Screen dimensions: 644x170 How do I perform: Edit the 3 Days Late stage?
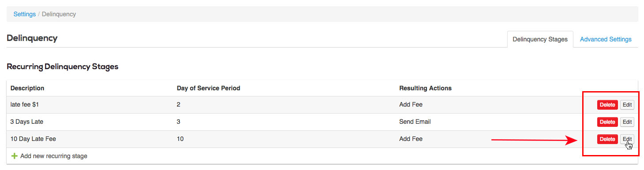tap(627, 122)
